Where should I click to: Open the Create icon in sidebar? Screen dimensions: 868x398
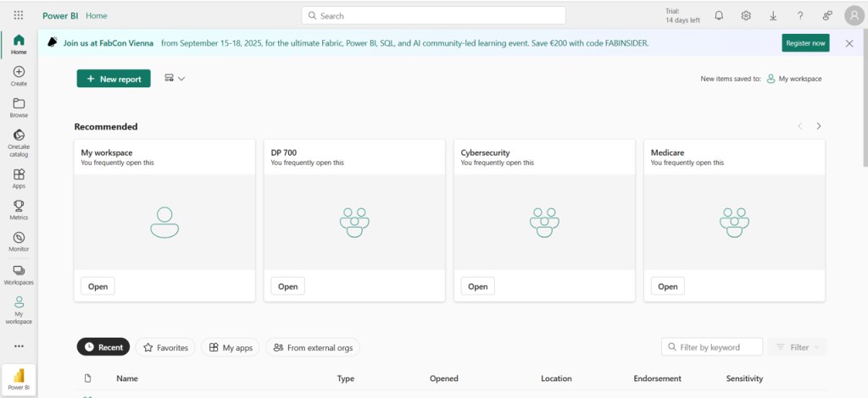tap(19, 76)
